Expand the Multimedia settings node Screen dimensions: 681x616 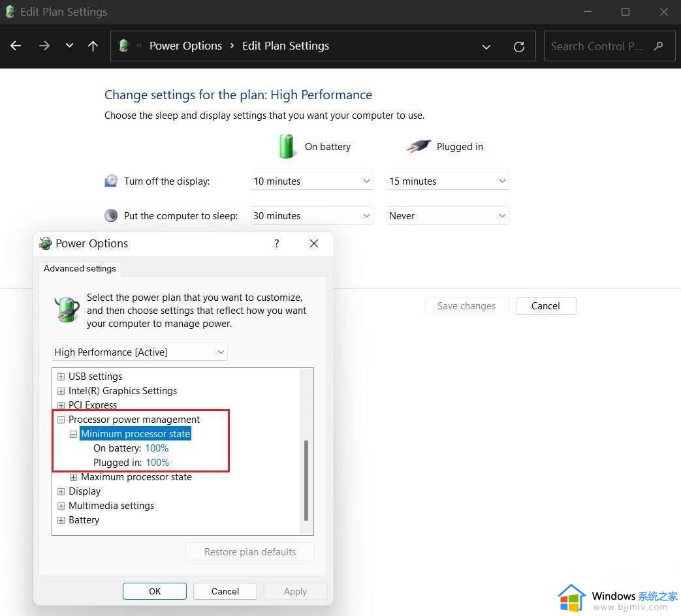click(61, 506)
